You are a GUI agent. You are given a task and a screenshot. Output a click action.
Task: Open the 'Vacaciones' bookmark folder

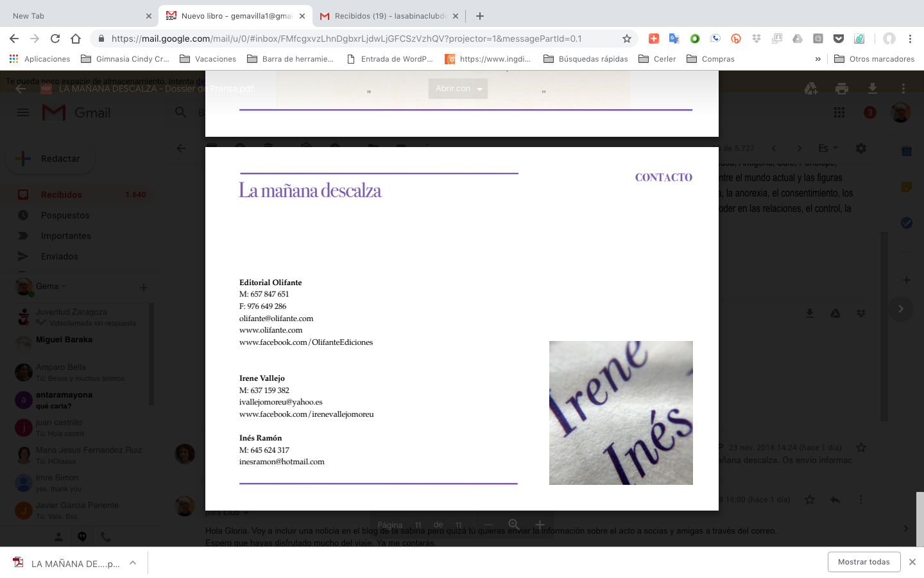208,59
